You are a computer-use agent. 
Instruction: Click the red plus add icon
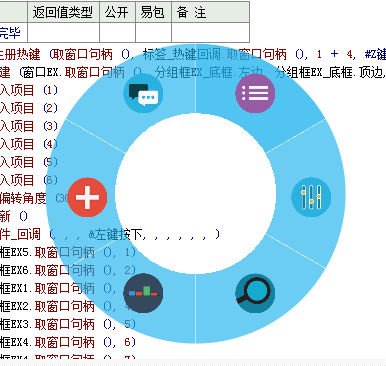point(87,197)
